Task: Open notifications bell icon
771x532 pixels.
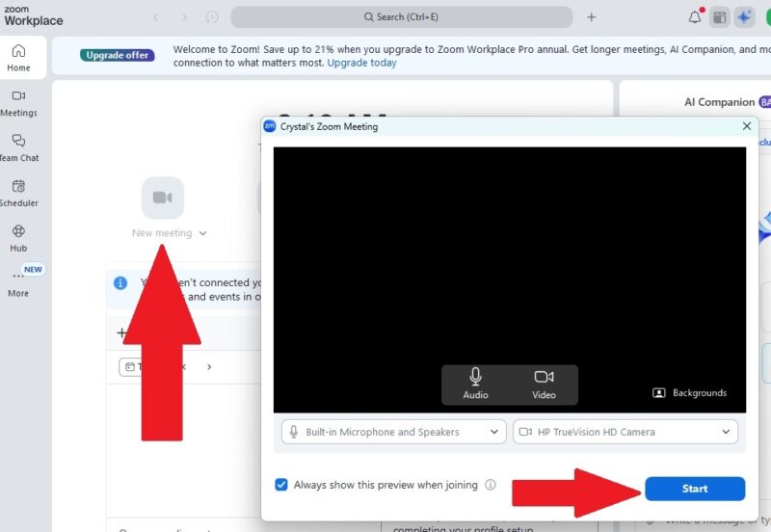Action: (695, 17)
